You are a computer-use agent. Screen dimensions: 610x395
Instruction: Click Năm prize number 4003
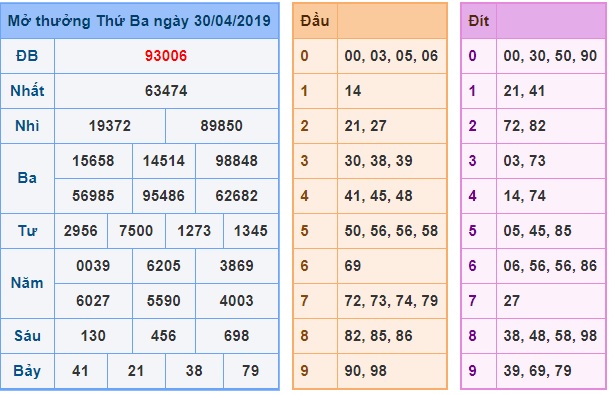click(x=237, y=301)
